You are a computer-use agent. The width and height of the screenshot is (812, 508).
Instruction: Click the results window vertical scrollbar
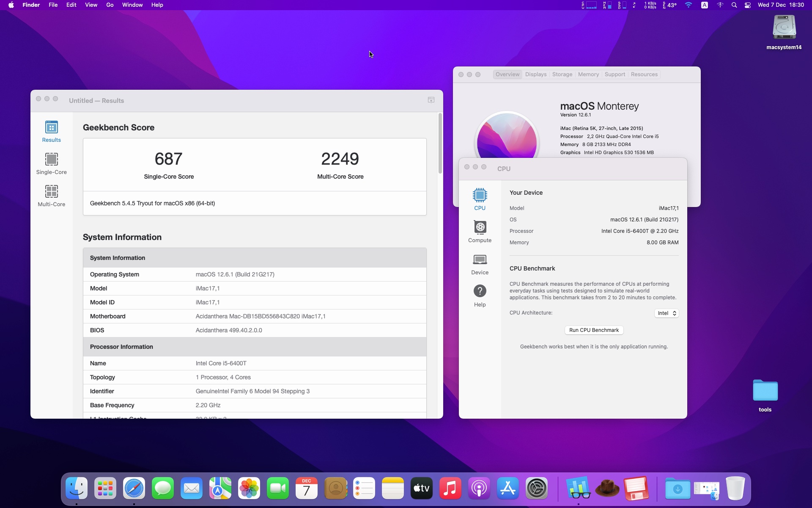coord(440,144)
